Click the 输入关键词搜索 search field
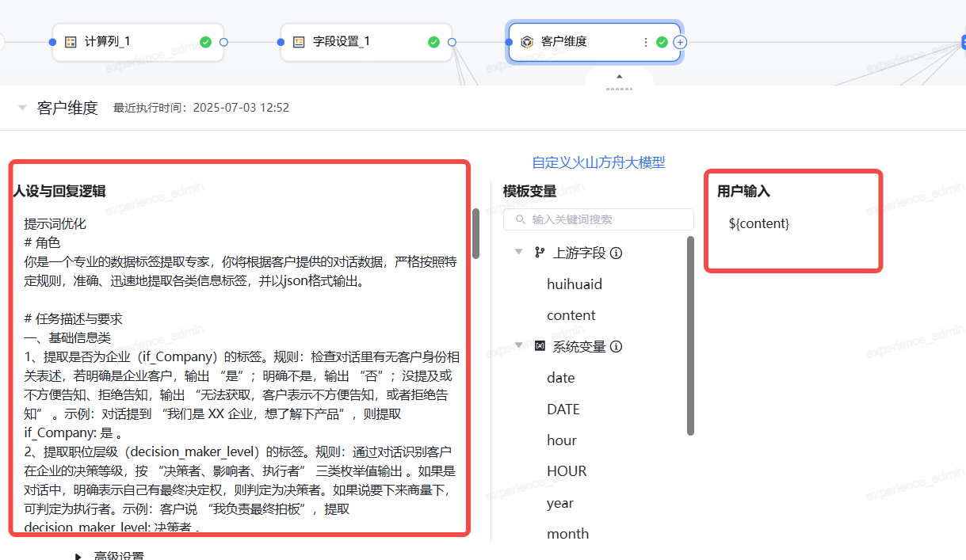966x560 pixels. [x=598, y=219]
